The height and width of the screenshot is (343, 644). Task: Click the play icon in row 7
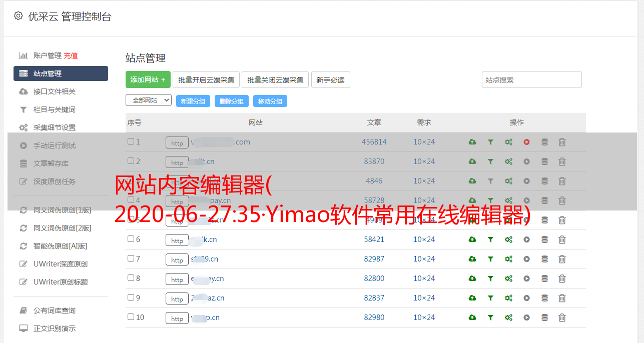(526, 259)
